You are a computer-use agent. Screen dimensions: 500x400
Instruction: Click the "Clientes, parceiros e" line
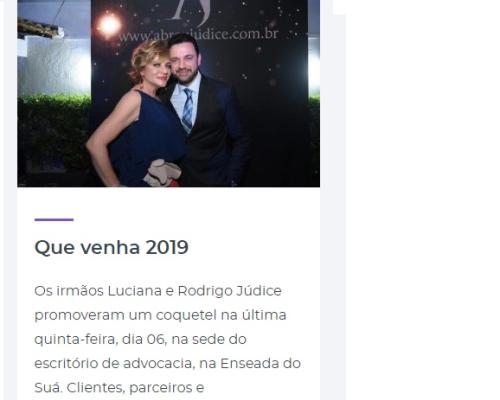[119, 388]
